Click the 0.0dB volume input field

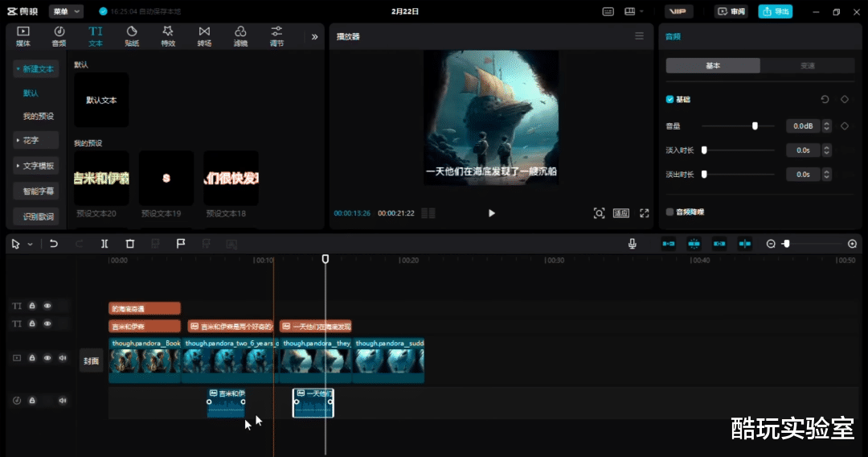(803, 126)
